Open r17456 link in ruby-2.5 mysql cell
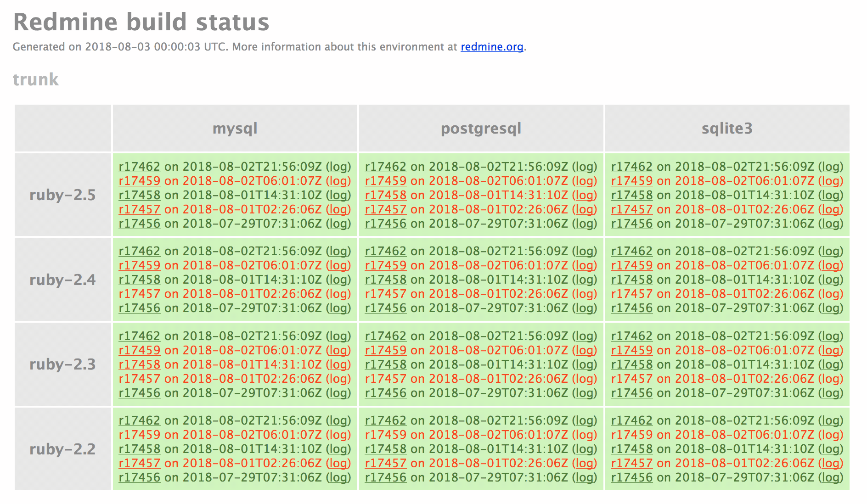 click(140, 224)
